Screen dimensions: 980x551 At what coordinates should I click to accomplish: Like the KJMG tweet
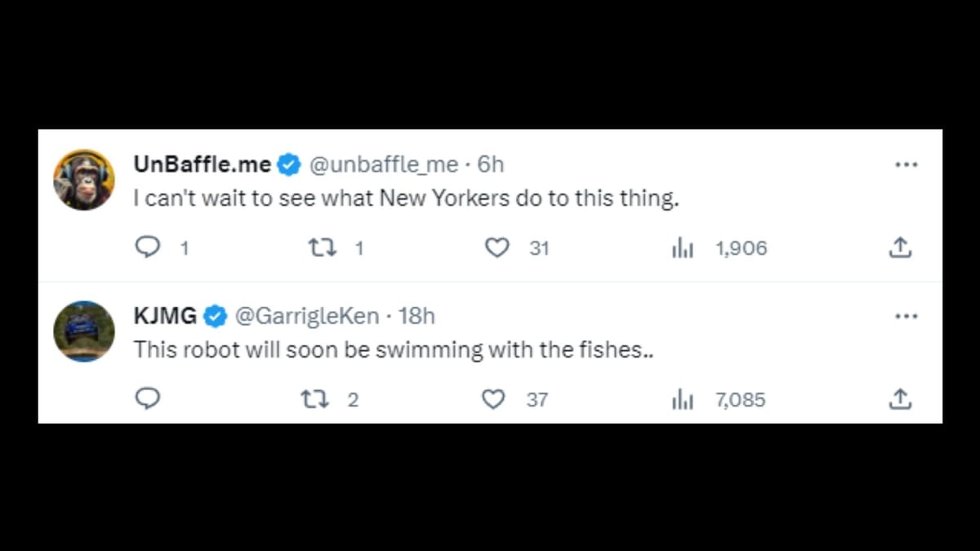click(492, 399)
